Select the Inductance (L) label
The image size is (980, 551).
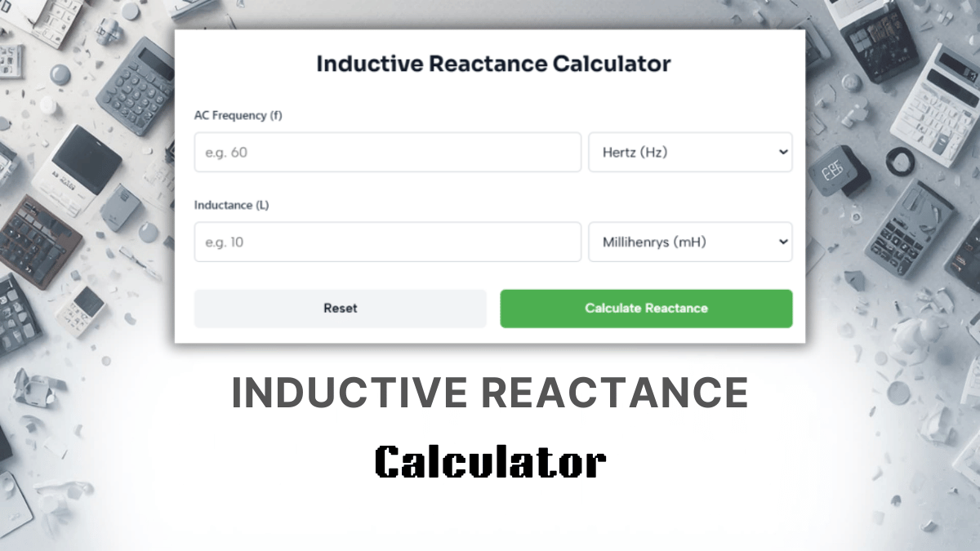[x=231, y=205]
